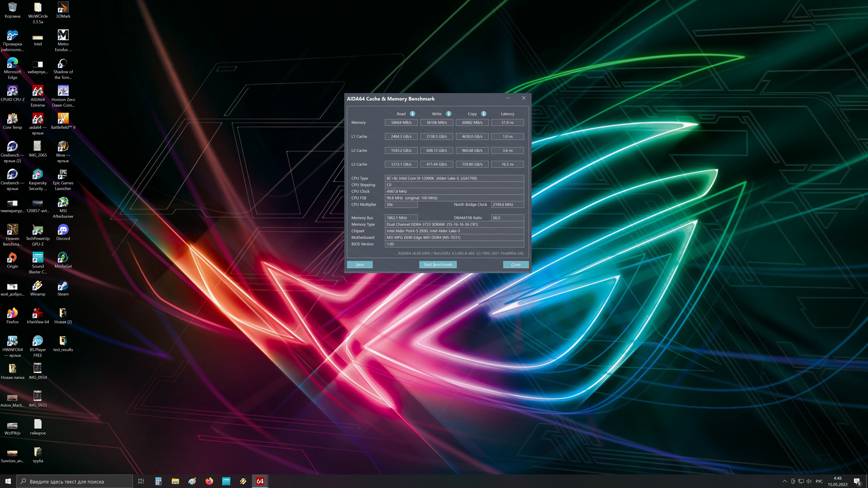Screen dimensions: 868x488
Task: Click the AIDA64 taskbar icon
Action: (x=260, y=481)
